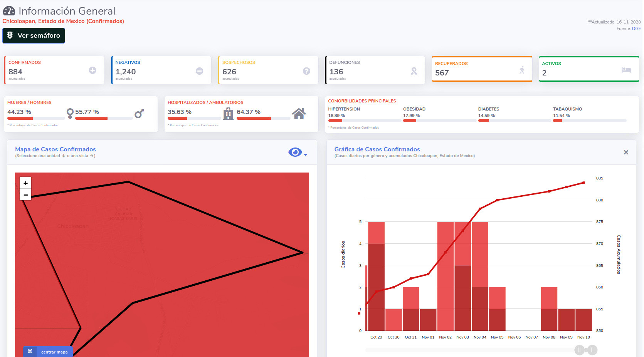Viewport: 644px width, 357px height.
Task: Click the Comorbilidades Principales heading
Action: pyautogui.click(x=362, y=101)
